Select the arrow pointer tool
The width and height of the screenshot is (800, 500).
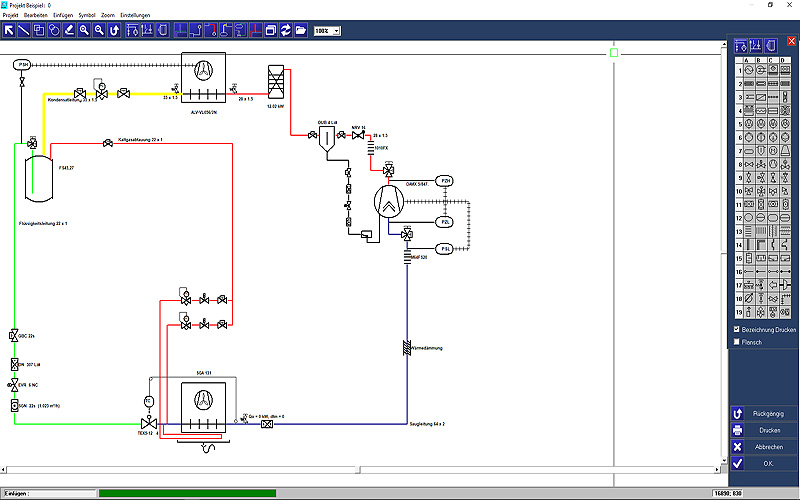pos(9,30)
